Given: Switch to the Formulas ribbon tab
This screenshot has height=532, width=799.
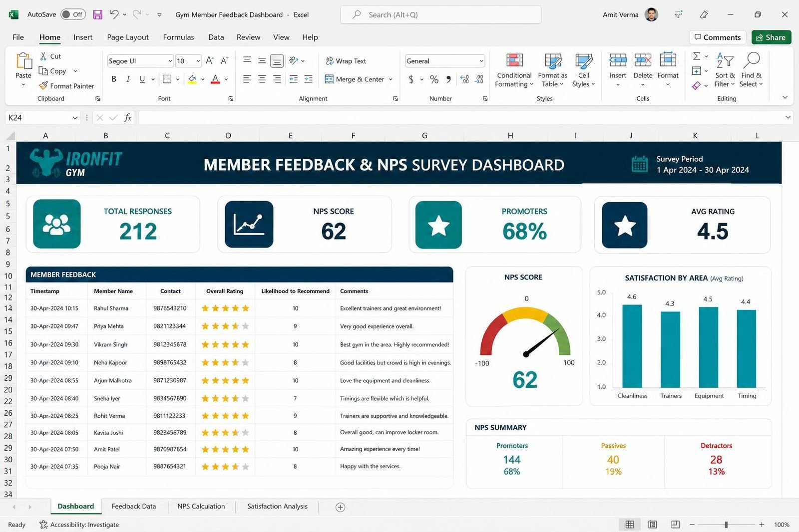Looking at the screenshot, I should tap(178, 37).
